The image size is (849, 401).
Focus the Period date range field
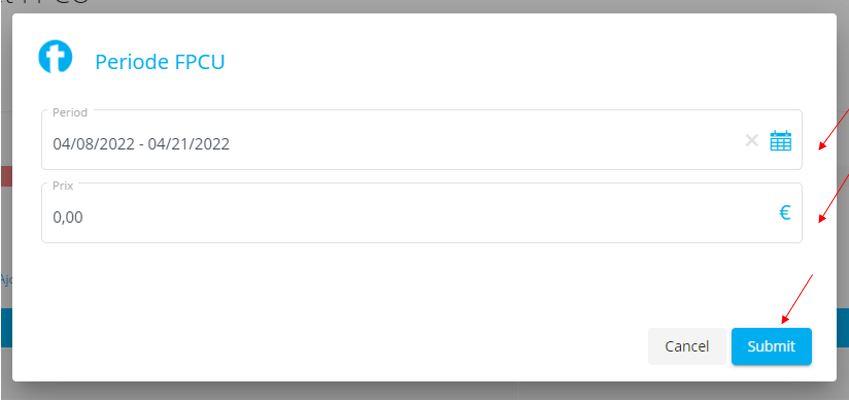[x=422, y=140]
